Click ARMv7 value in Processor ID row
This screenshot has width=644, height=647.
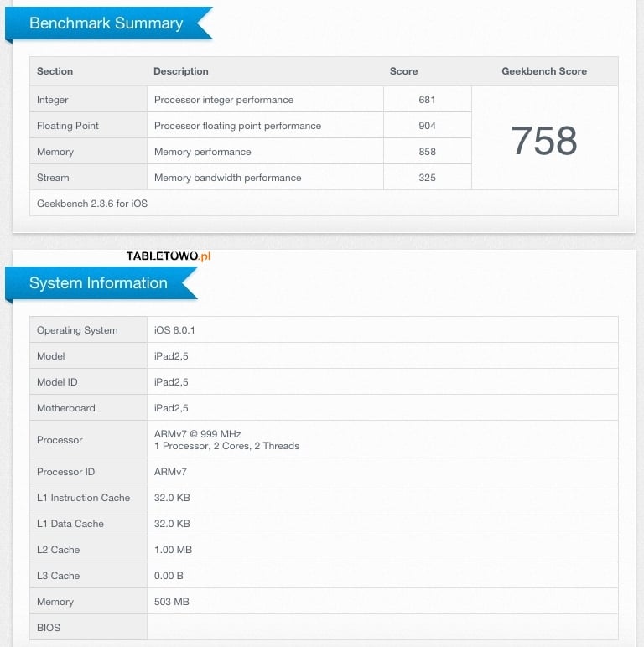point(170,472)
